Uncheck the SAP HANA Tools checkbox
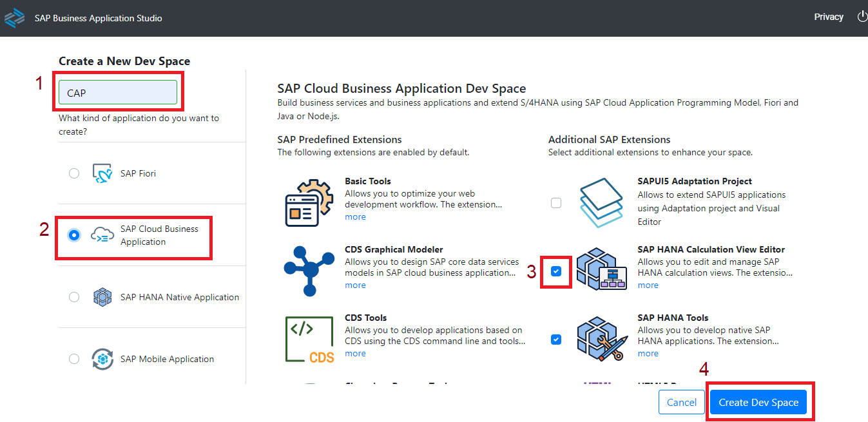 (556, 340)
